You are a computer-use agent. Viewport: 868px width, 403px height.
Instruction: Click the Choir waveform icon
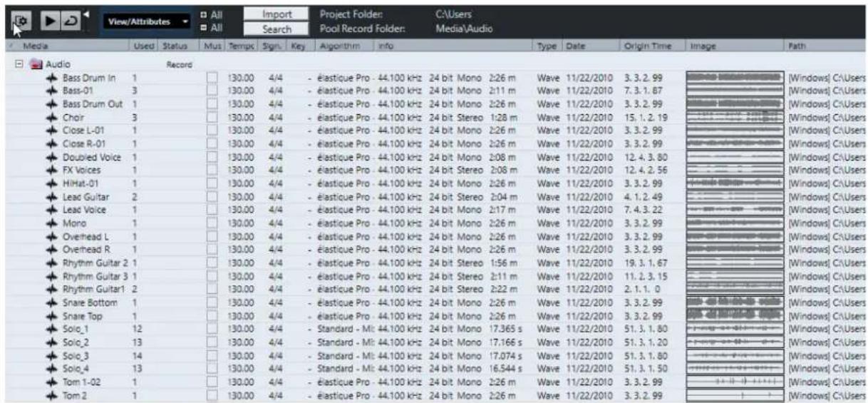coord(51,116)
